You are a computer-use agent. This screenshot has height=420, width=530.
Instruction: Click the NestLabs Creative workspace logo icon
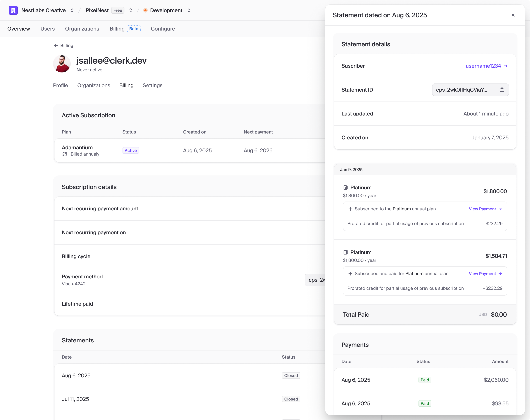click(x=13, y=10)
